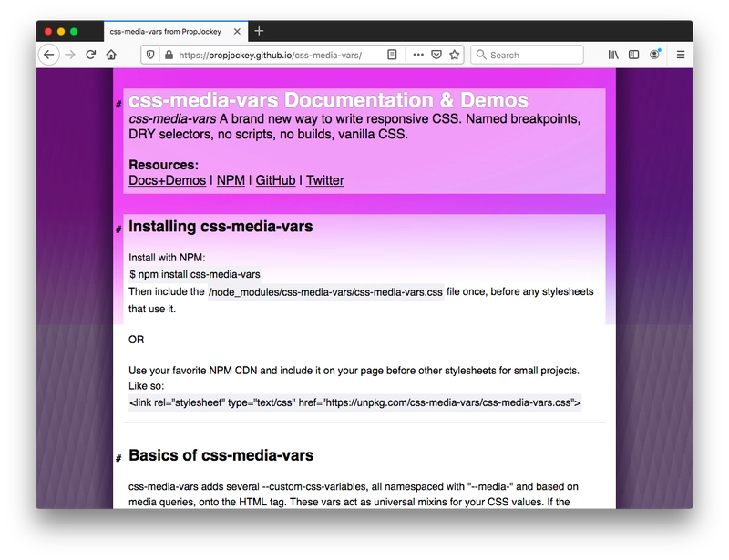Image resolution: width=729 pixels, height=560 pixels.
Task: Open the Twitter link
Action: 325,180
